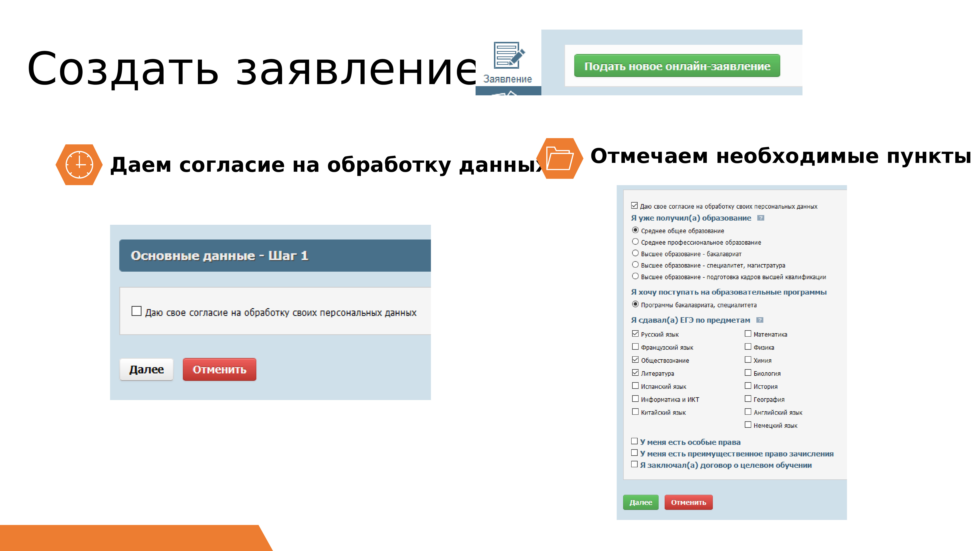Click 'Заявление' label under the icon
Viewport: 980px width, 551px height.
coord(508,79)
